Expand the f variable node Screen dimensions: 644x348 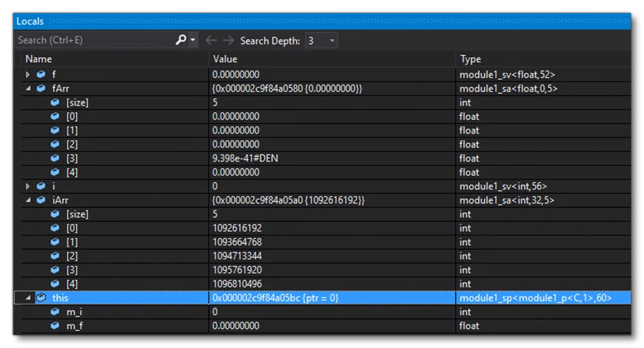(28, 75)
